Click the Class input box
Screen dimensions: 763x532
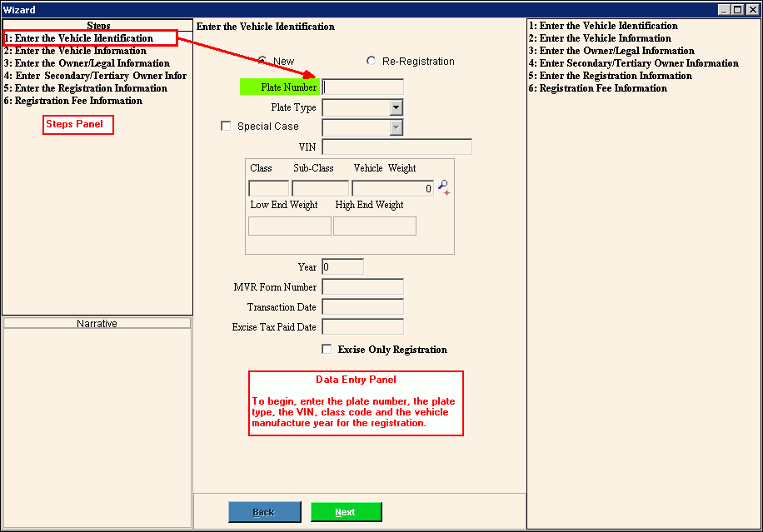(x=268, y=188)
